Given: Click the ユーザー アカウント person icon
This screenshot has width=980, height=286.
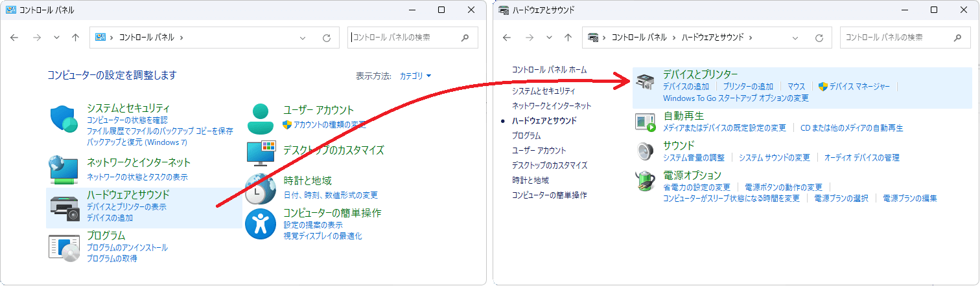Looking at the screenshot, I should pyautogui.click(x=261, y=117).
